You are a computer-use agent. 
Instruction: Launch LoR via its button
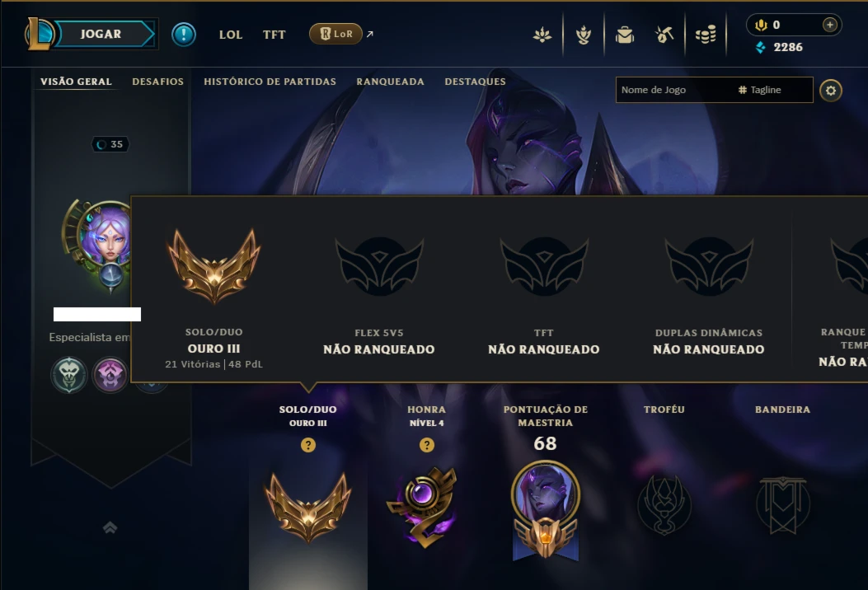click(335, 34)
